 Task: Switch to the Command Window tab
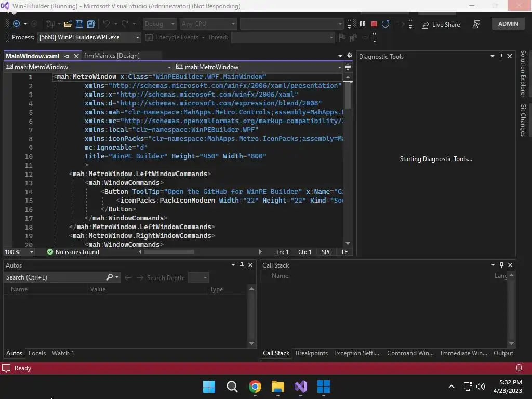pyautogui.click(x=410, y=353)
